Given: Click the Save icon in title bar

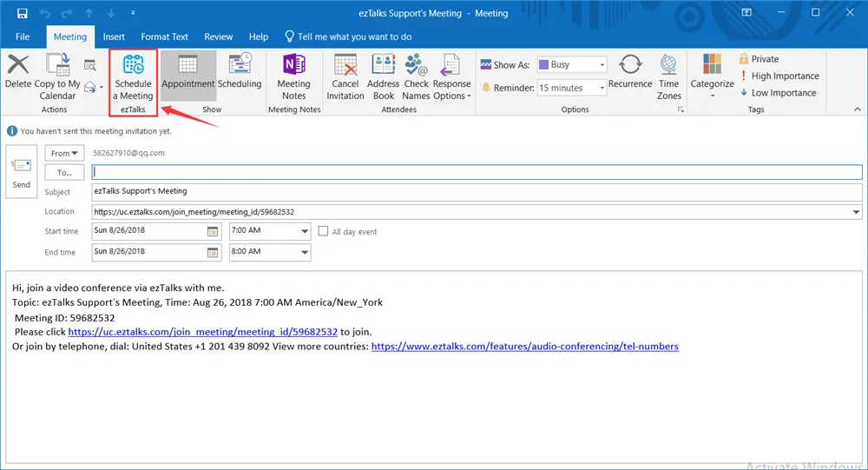Looking at the screenshot, I should point(23,13).
